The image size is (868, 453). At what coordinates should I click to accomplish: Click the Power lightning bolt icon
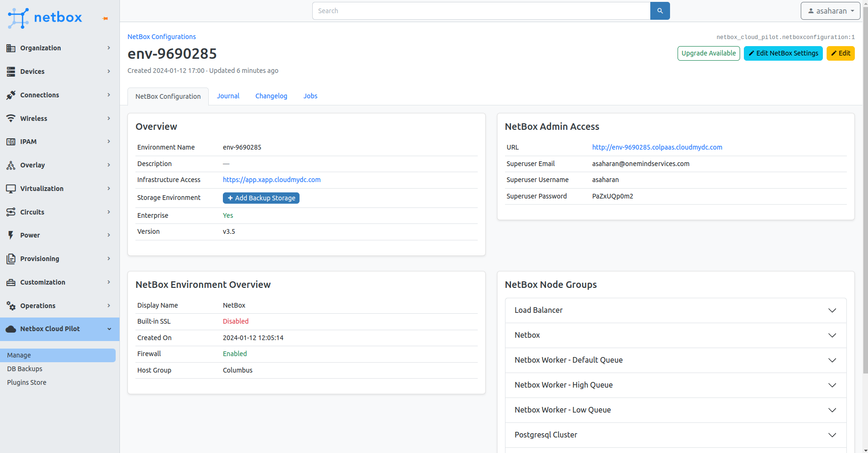[11, 235]
